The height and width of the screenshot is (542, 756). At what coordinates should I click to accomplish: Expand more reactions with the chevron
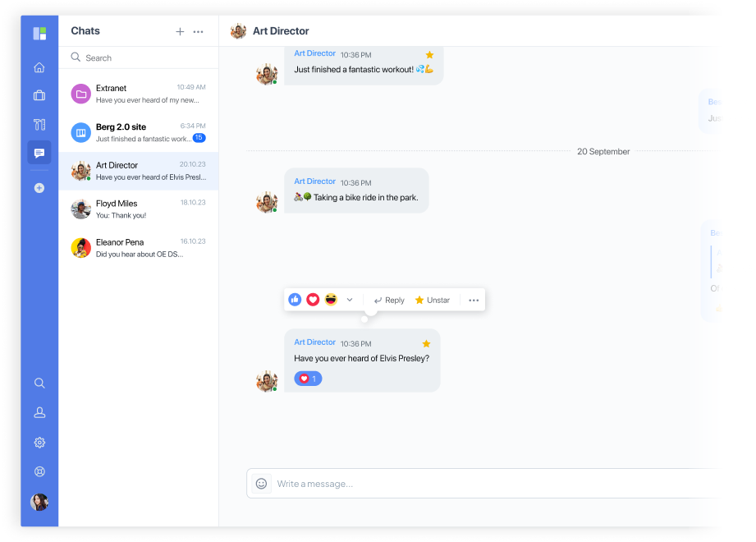[349, 299]
